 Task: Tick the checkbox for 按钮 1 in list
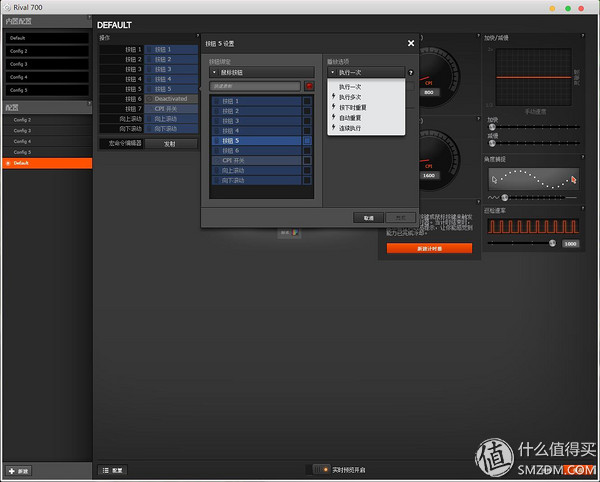point(307,101)
